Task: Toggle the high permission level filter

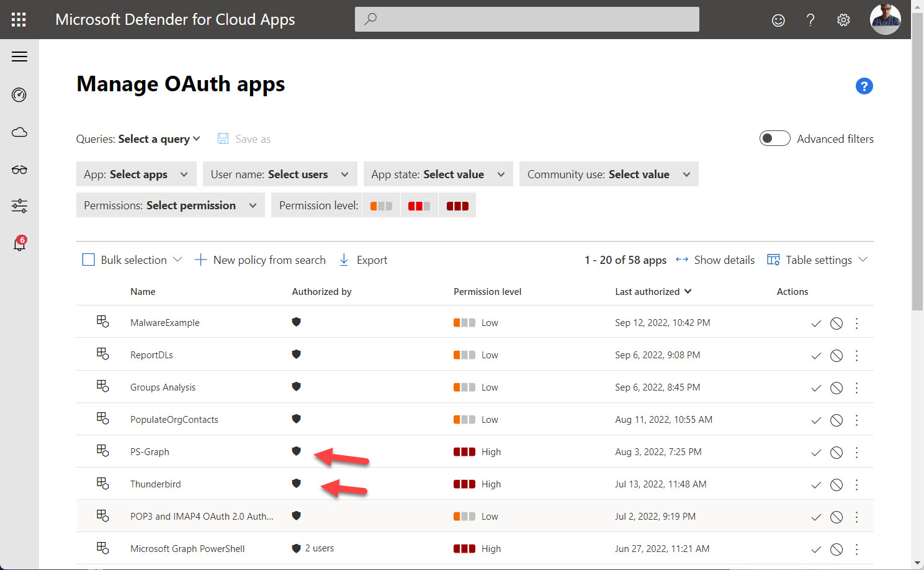Action: [x=457, y=205]
